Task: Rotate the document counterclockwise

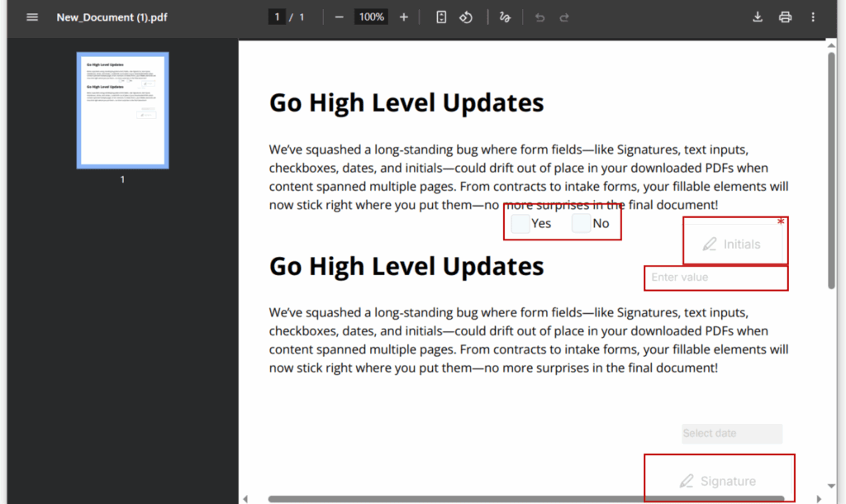Action: (x=466, y=17)
